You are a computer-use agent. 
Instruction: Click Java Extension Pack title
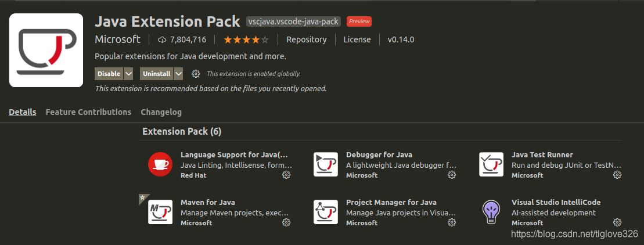168,21
